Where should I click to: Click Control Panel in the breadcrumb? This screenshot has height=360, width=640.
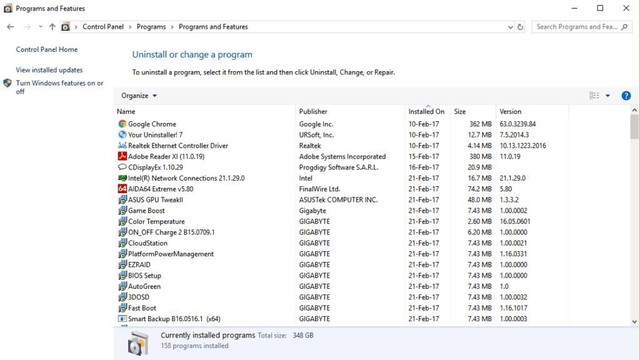click(x=103, y=27)
